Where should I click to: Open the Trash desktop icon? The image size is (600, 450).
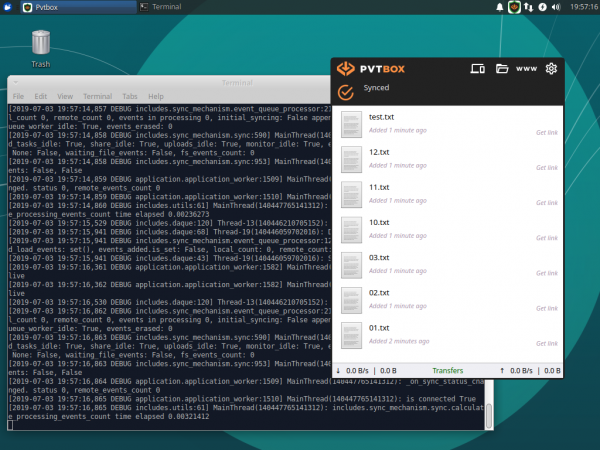tap(41, 43)
